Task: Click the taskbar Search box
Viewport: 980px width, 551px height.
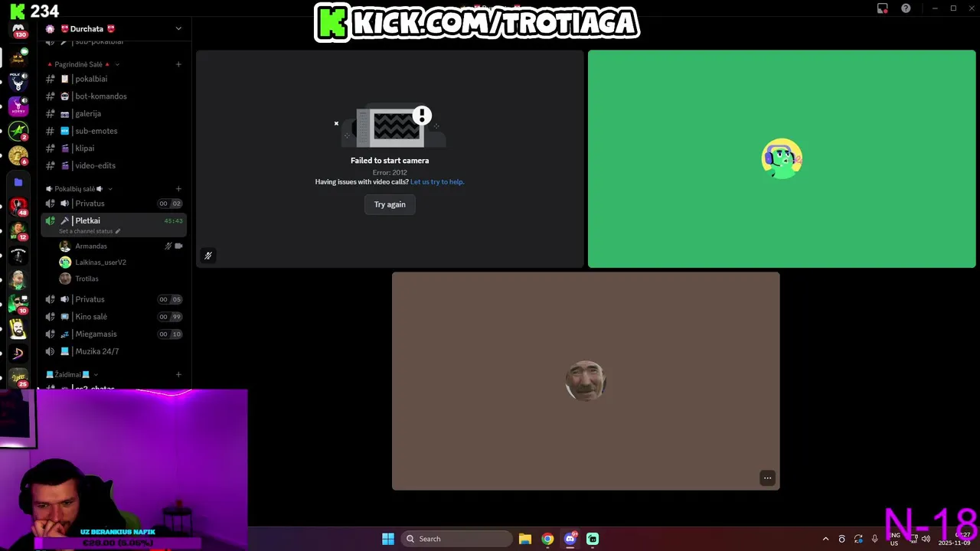Action: tap(456, 539)
